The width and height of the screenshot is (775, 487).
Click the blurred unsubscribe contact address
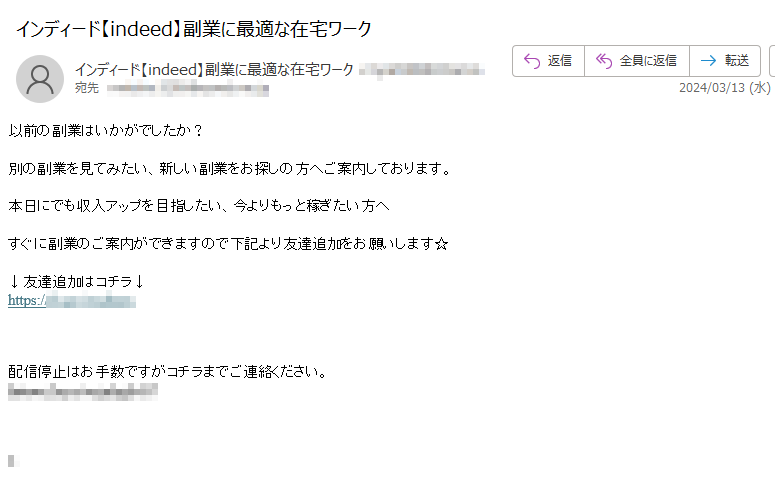[83, 392]
